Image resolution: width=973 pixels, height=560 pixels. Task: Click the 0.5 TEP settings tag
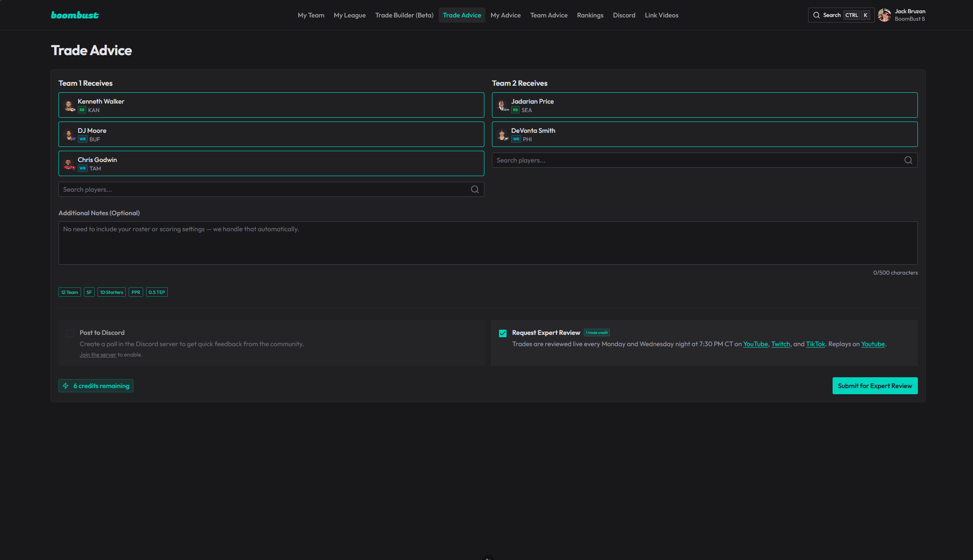[157, 292]
